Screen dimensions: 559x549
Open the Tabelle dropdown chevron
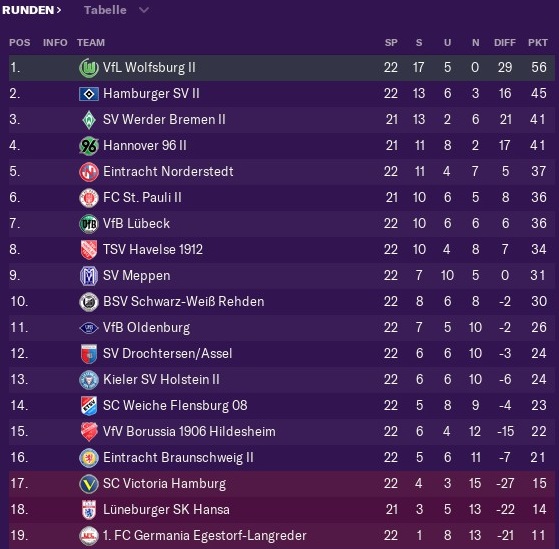[144, 10]
